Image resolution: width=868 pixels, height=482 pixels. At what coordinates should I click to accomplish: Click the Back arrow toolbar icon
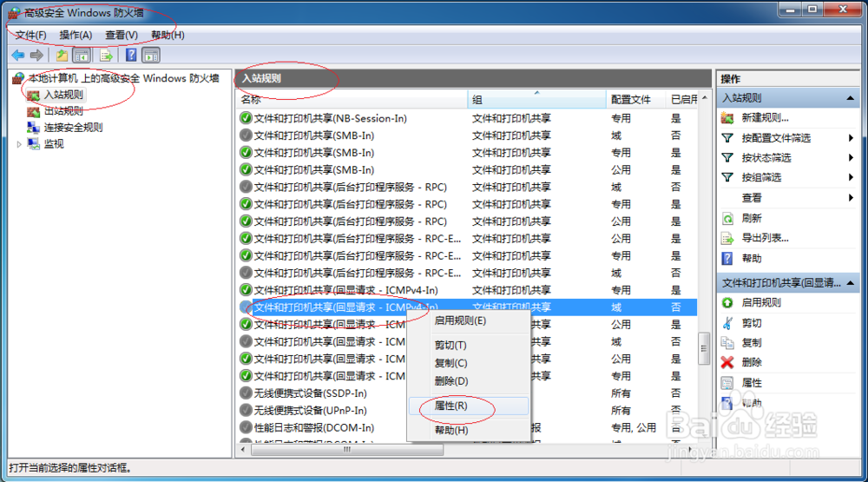point(18,56)
